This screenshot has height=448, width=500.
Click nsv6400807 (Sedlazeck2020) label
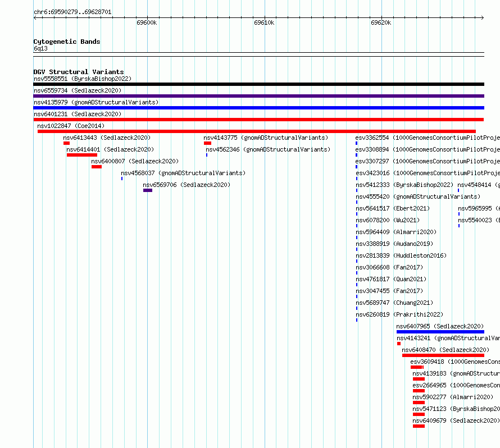click(x=135, y=161)
